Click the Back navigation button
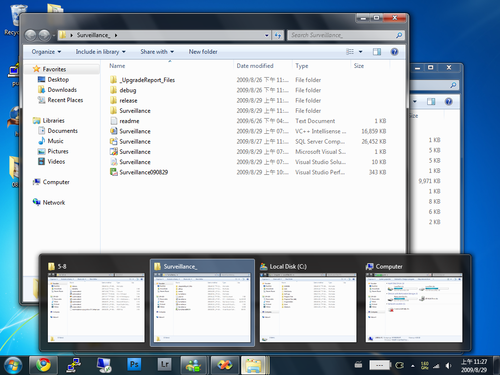 click(31, 35)
